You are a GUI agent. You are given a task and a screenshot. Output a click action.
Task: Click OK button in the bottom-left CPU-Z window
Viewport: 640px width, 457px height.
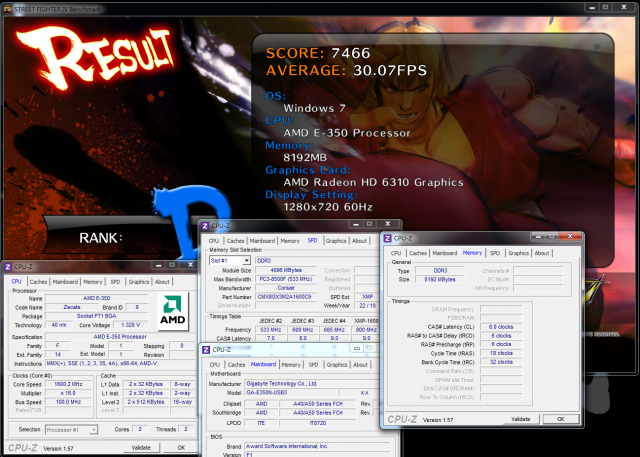181,448
